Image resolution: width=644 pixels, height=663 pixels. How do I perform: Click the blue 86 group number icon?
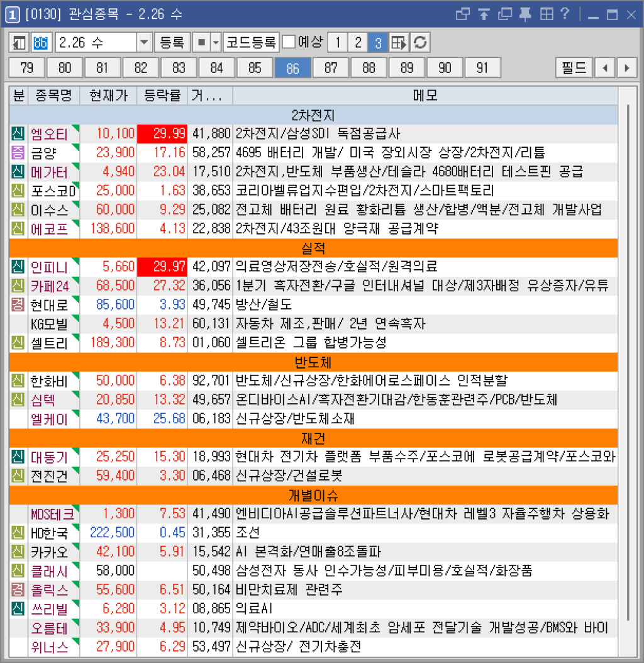pos(41,42)
